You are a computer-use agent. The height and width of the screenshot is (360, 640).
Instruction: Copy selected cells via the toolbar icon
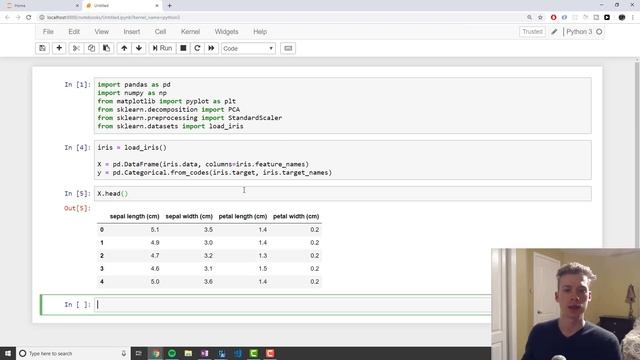pos(91,48)
